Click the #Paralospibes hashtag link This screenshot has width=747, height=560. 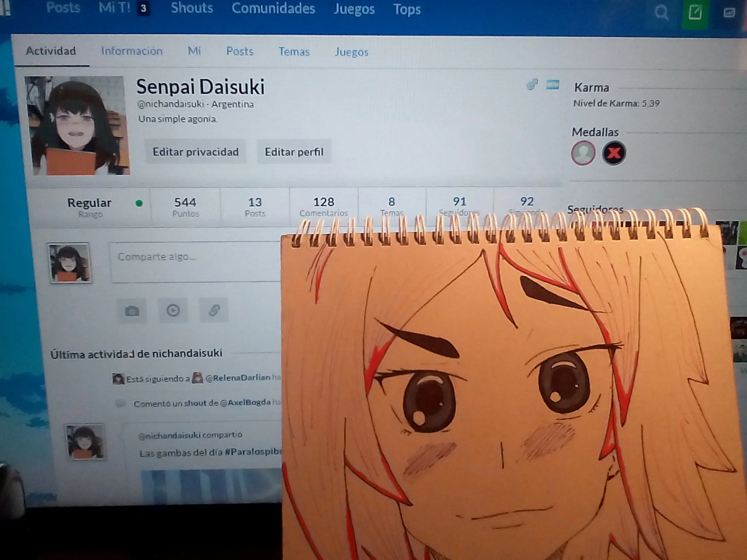253,452
